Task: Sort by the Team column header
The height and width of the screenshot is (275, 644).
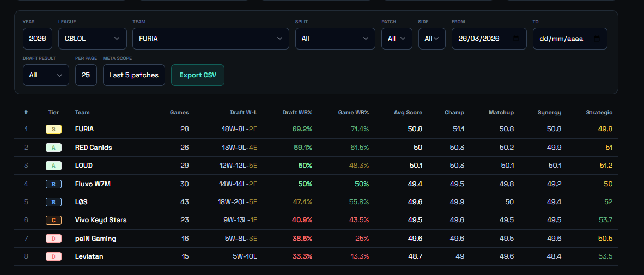Action: pyautogui.click(x=82, y=113)
